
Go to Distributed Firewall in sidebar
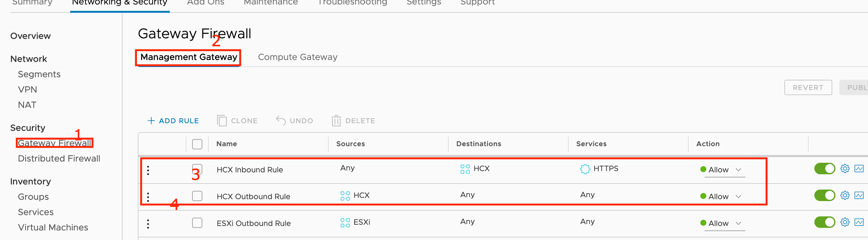point(59,158)
